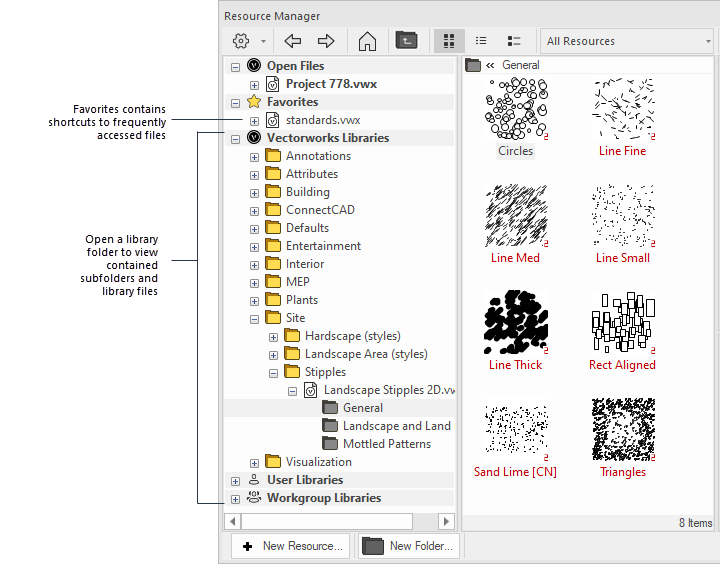Image resolution: width=720 pixels, height=564 pixels.
Task: Expand the Workgroup Libraries section
Action: pyautogui.click(x=235, y=498)
